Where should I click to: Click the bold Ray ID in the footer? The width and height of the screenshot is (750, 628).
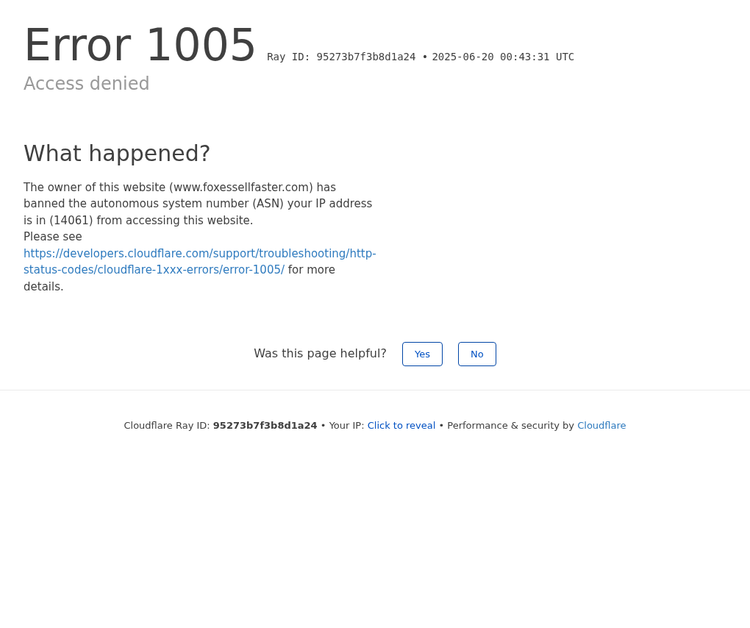coord(264,425)
